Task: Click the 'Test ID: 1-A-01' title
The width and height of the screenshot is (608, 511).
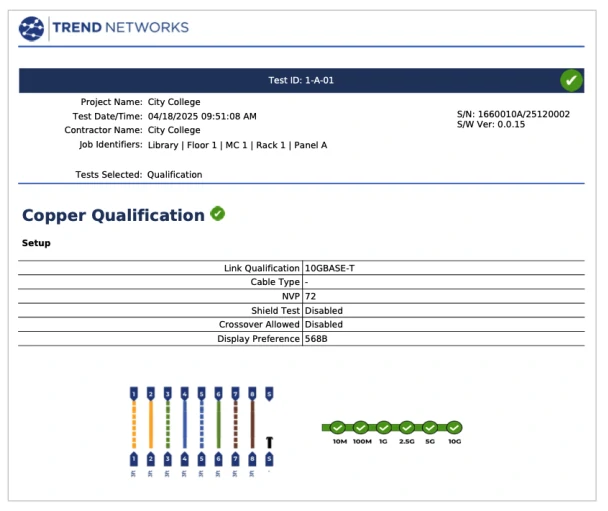Action: 301,80
